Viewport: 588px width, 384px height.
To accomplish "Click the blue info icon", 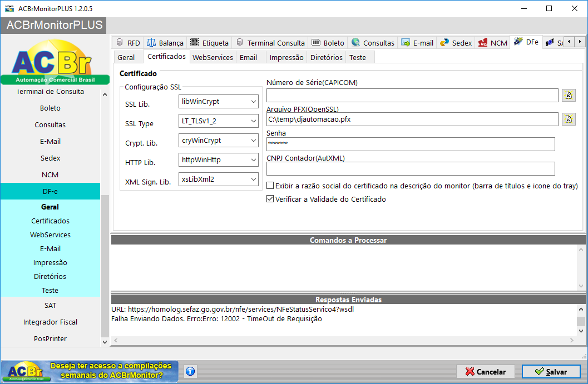I will [190, 371].
